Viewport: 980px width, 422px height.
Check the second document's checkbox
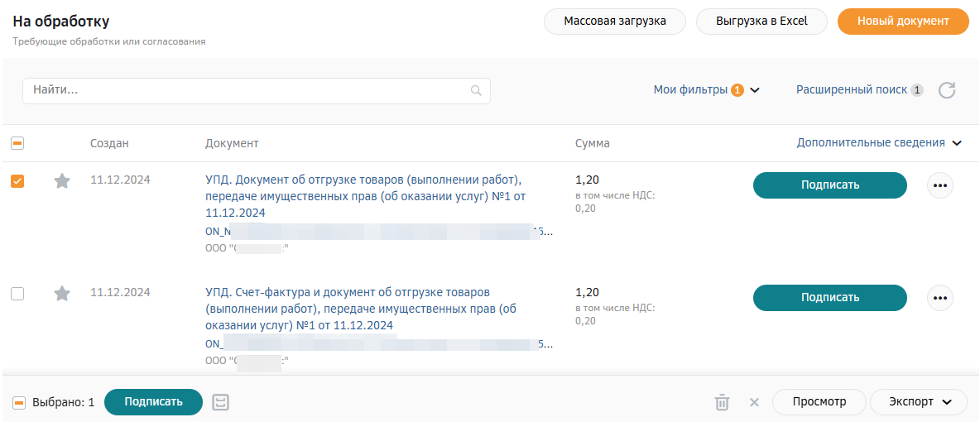pyautogui.click(x=17, y=293)
